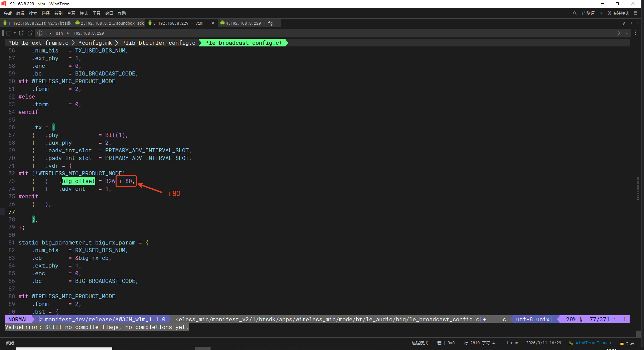Open the 工具 (Tools) menu
The image size is (644, 350).
coord(97,13)
